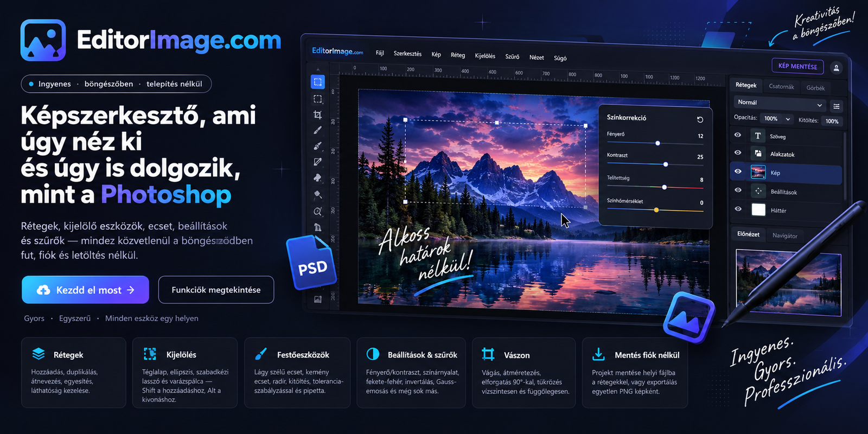This screenshot has height=434, width=868.
Task: Click the Kép layer thumbnail
Action: tap(758, 173)
